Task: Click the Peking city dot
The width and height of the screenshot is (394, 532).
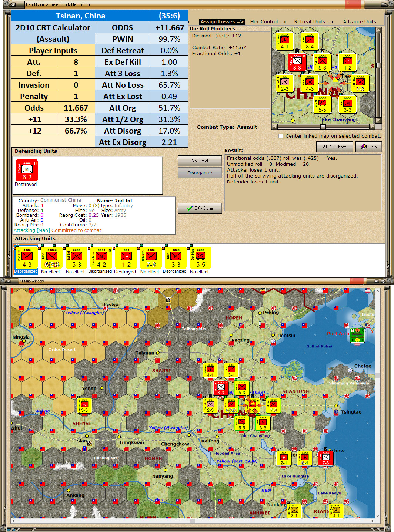Action: 260,313
